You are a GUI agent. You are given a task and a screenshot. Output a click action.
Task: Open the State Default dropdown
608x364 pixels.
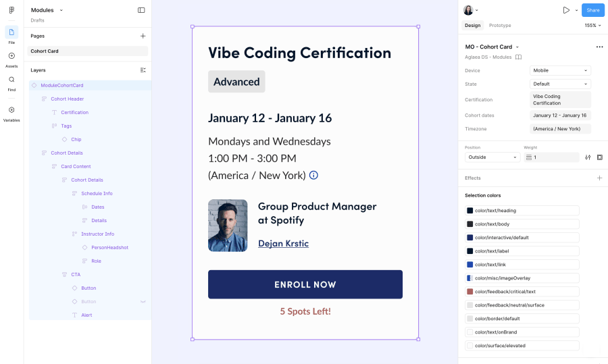pos(560,84)
